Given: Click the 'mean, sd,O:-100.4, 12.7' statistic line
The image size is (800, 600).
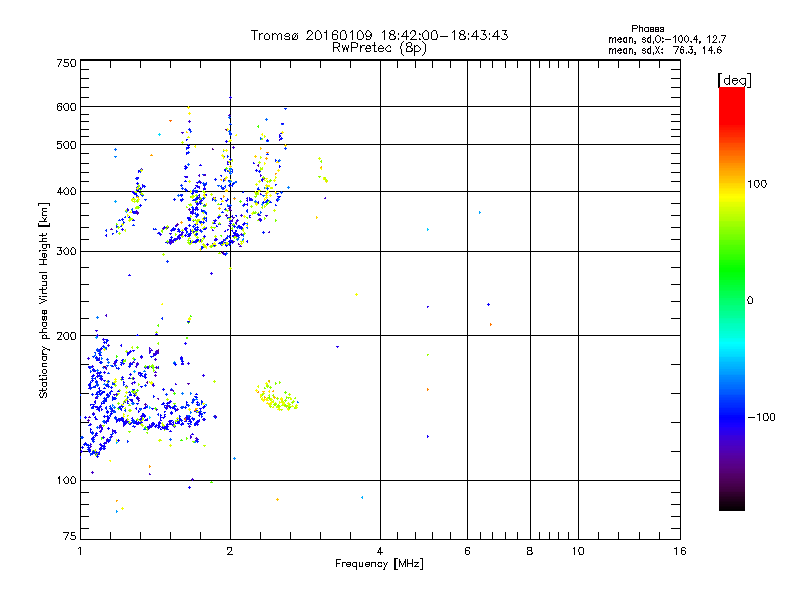Looking at the screenshot, I should click(667, 39).
